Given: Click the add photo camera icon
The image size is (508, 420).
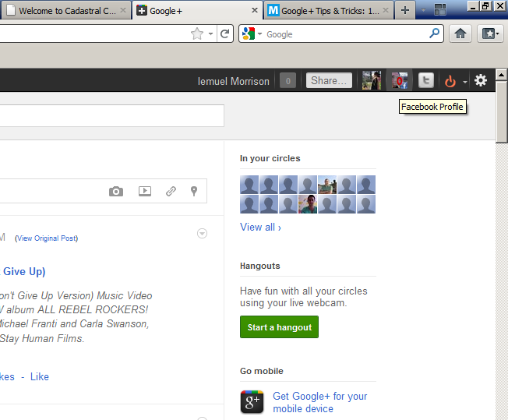Looking at the screenshot, I should 116,191.
